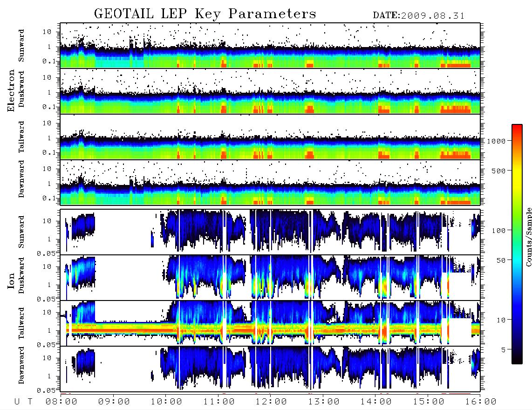This screenshot has width=532, height=410.
Task: Click the "15:00" time tick label
Action: coord(429,402)
